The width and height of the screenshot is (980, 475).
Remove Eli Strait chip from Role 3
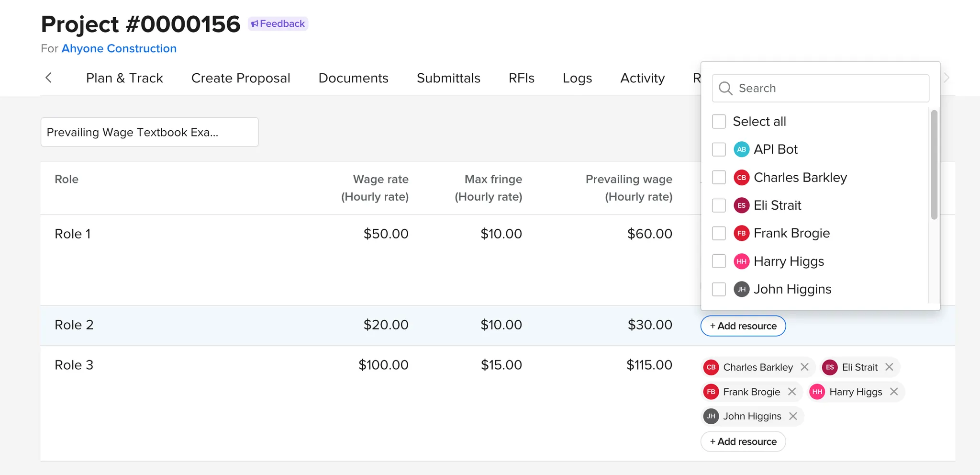[890, 367]
